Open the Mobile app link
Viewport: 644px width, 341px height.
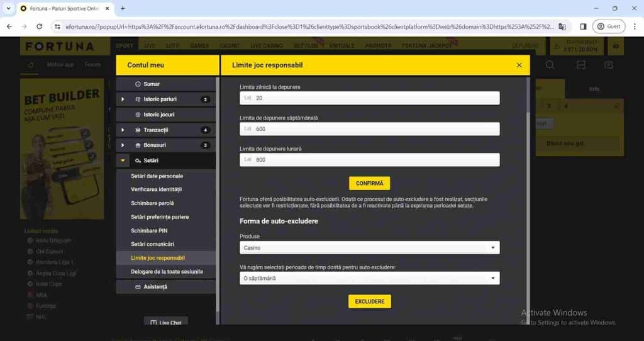point(60,65)
